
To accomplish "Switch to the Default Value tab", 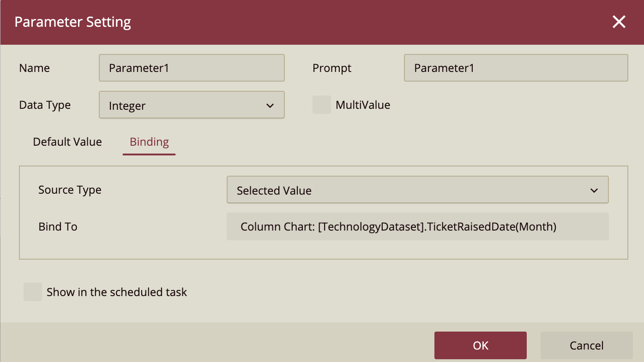I will tap(67, 142).
